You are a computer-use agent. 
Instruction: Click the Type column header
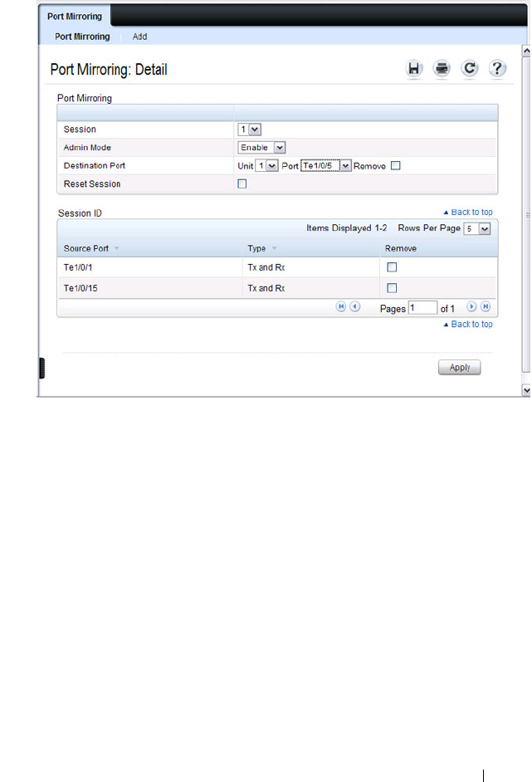point(256,248)
